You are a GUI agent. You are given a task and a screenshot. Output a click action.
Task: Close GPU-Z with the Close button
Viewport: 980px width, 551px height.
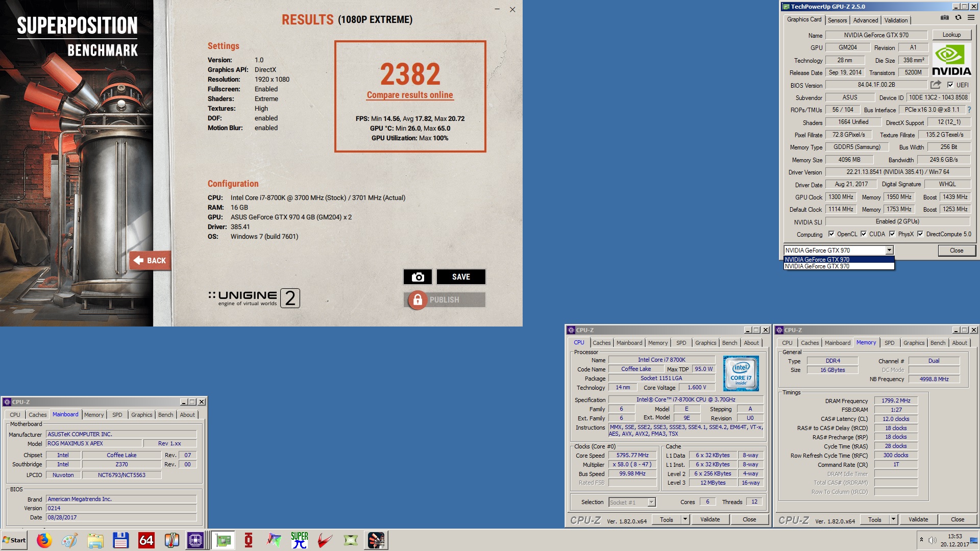tap(957, 251)
